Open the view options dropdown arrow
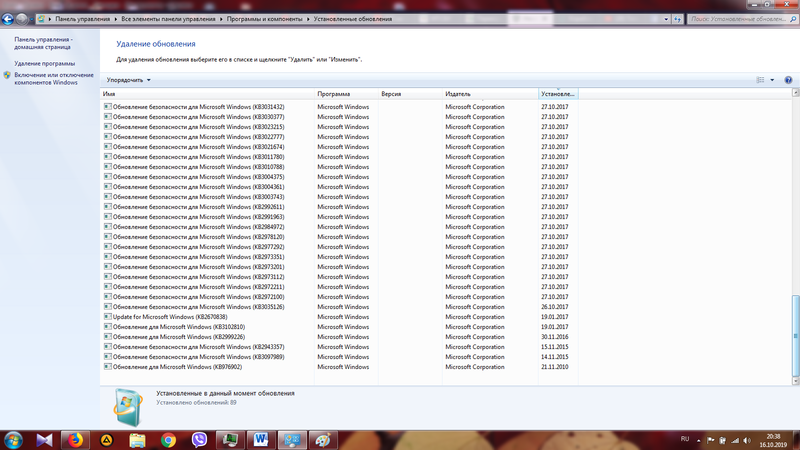 coord(772,80)
